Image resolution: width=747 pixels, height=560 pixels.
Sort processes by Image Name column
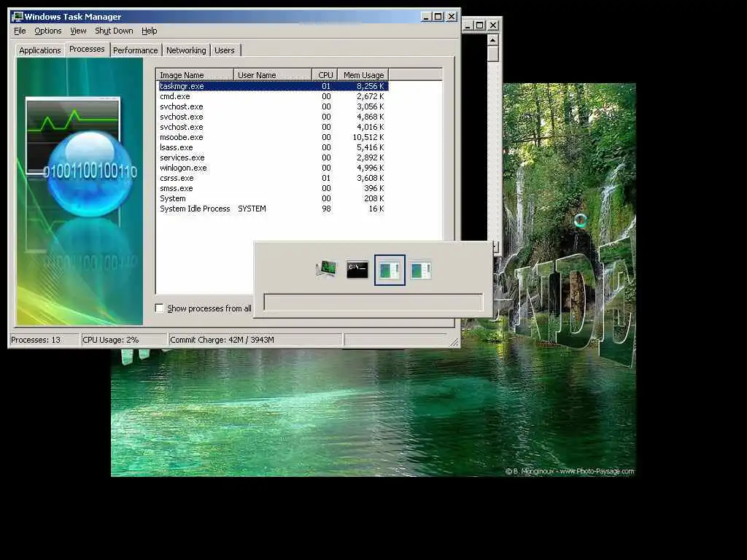click(194, 75)
